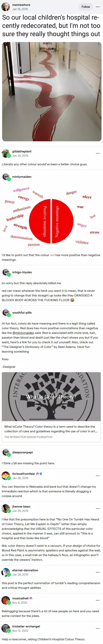Click jhenne-bean's avatar
This screenshot has width=103, height=644.
(x=6, y=509)
